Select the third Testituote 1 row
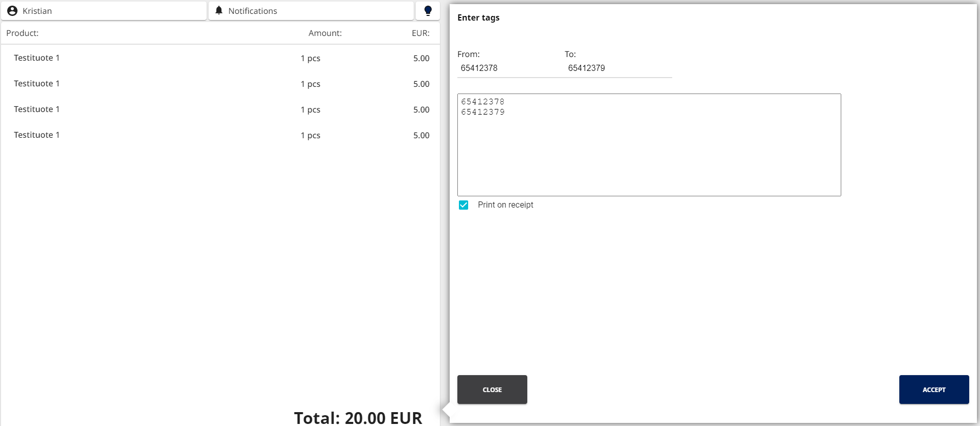980x426 pixels. pos(220,109)
